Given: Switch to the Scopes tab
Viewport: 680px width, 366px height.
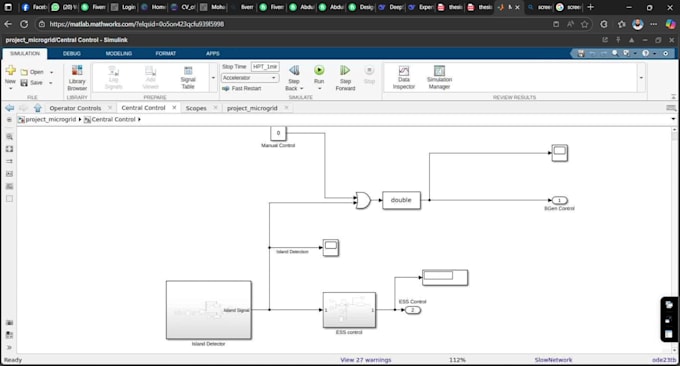Looking at the screenshot, I should [196, 108].
